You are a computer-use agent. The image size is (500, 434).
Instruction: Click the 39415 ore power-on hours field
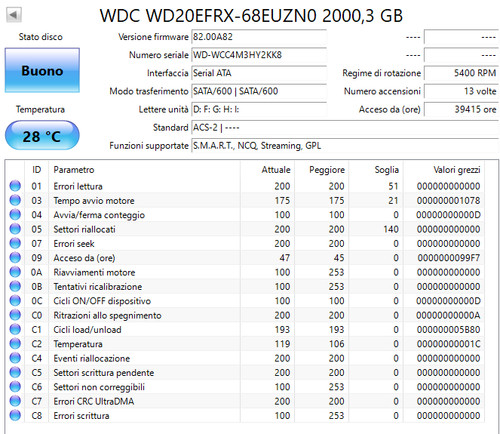click(461, 109)
